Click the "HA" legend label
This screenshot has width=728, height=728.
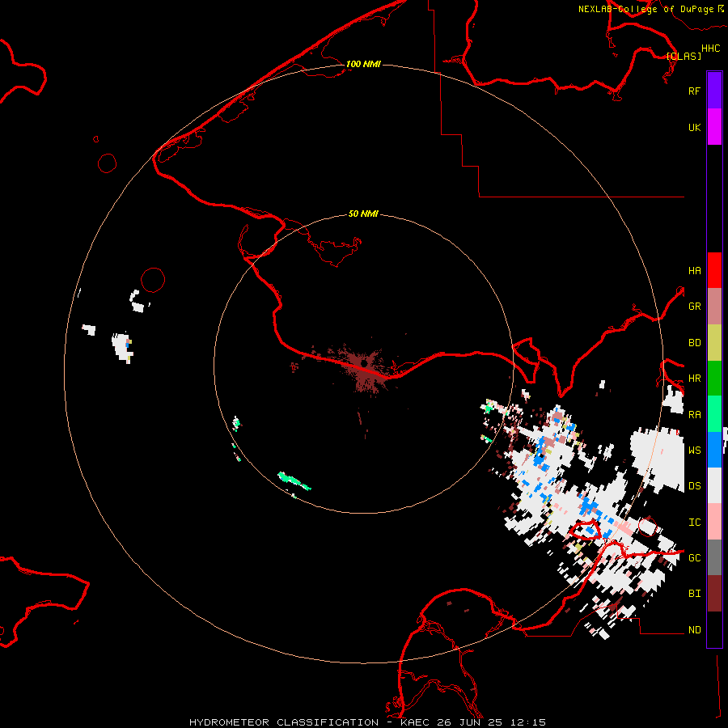point(694,271)
